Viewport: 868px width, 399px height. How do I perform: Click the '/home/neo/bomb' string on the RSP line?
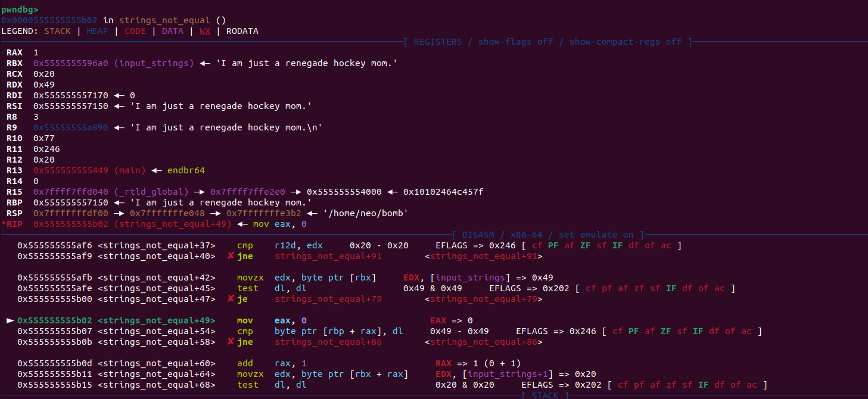365,213
